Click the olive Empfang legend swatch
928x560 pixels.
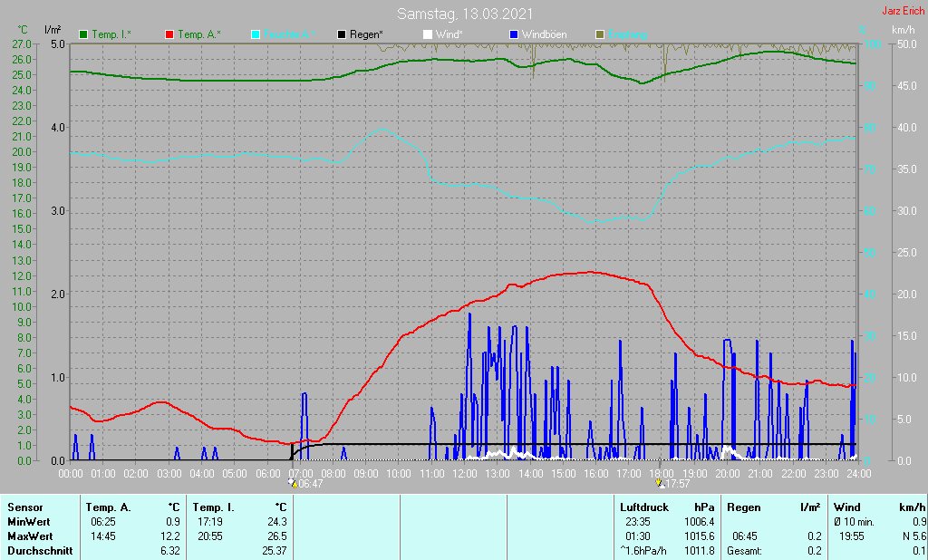click(600, 35)
